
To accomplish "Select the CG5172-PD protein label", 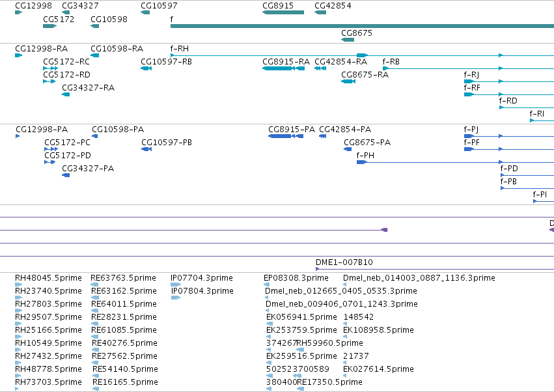I will tap(68, 156).
